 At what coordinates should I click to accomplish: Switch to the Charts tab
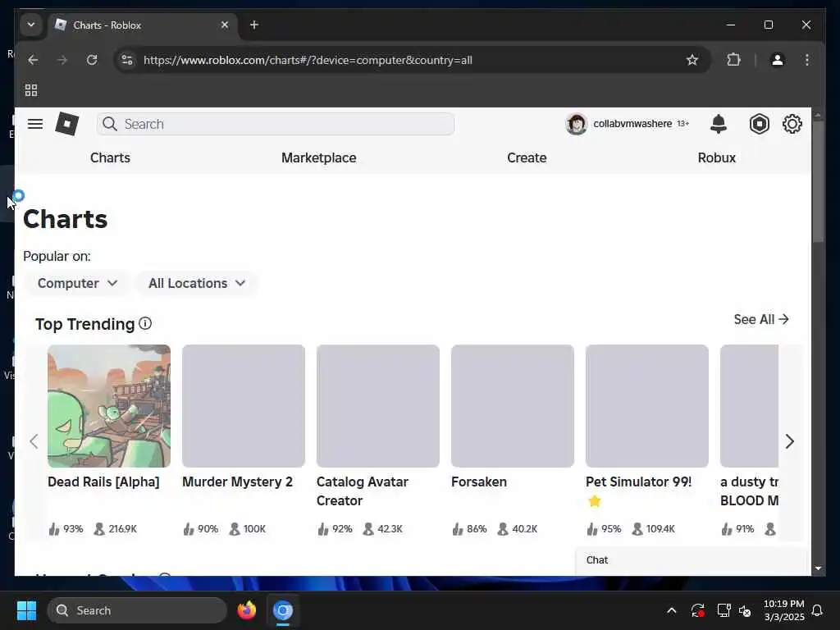click(110, 157)
